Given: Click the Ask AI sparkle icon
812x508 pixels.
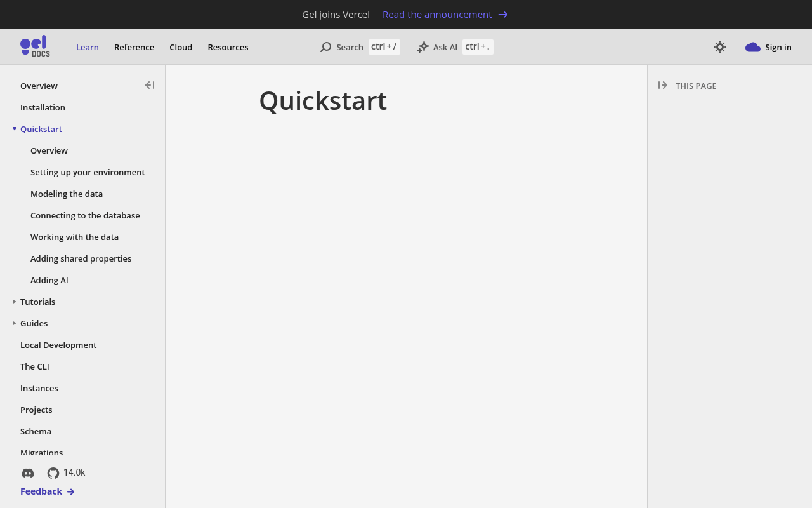Looking at the screenshot, I should pyautogui.click(x=423, y=47).
